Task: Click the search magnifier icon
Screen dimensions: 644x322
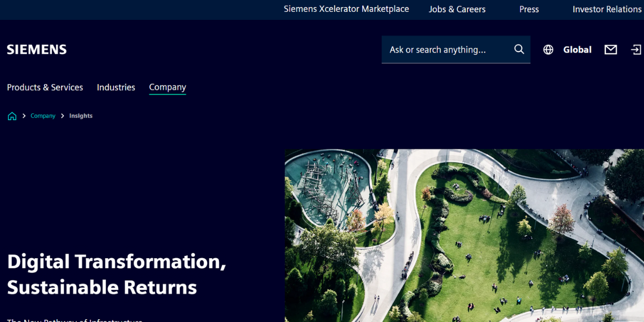Action: pos(518,49)
